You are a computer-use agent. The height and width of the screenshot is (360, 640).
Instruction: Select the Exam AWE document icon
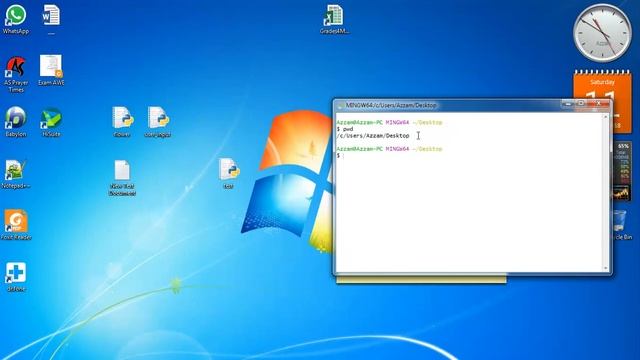51,70
